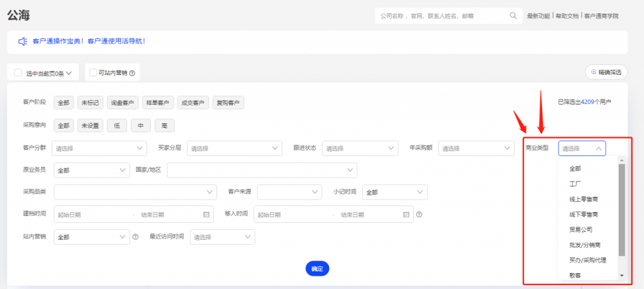Image resolution: width=644 pixels, height=289 pixels.
Task: Choose 工厂 from business type list
Action: 575,184
